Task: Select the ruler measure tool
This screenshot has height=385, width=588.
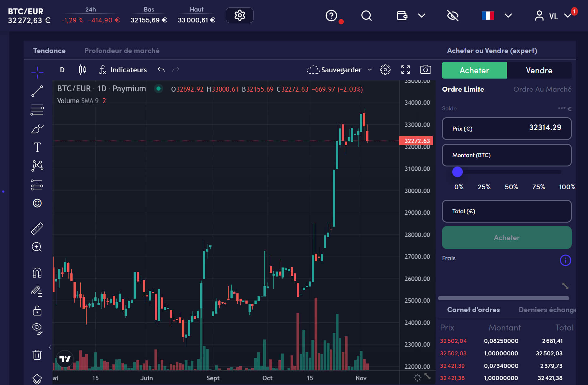Action: (x=37, y=229)
